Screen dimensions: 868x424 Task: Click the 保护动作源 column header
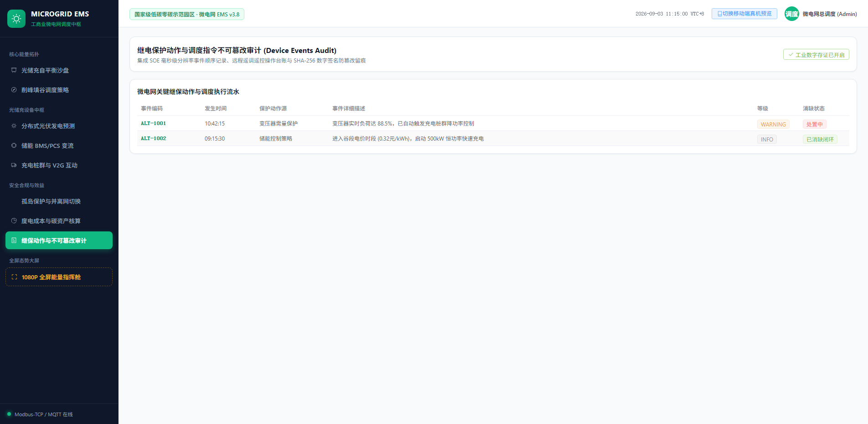coord(273,108)
